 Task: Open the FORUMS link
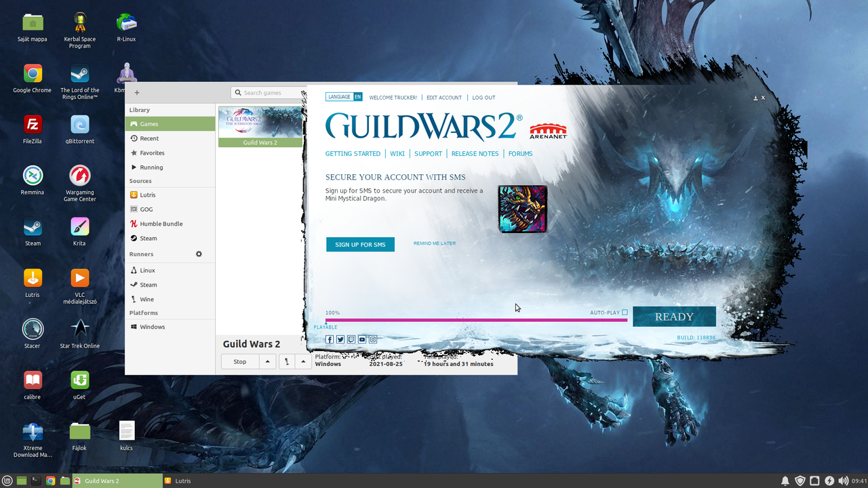point(520,154)
